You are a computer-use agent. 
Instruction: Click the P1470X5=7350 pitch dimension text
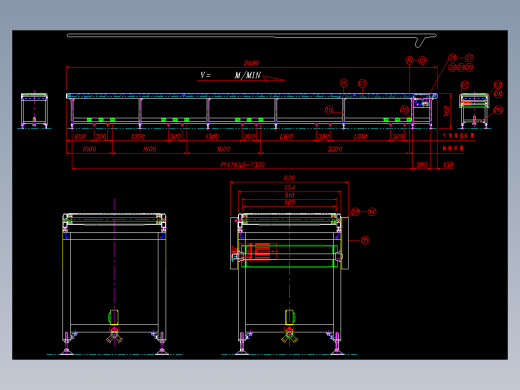[x=243, y=164]
